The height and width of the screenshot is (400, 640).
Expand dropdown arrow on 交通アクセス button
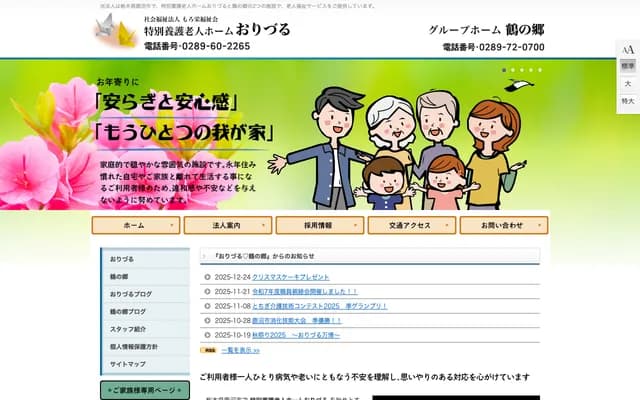click(447, 225)
